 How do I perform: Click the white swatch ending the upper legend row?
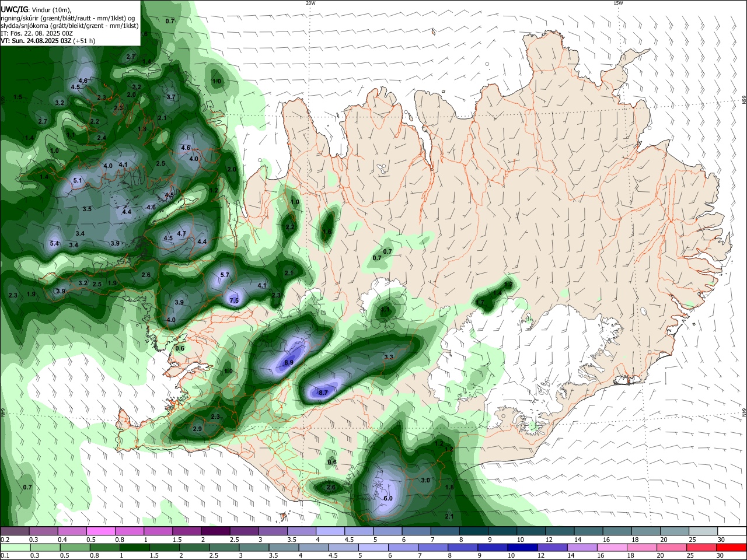731,531
